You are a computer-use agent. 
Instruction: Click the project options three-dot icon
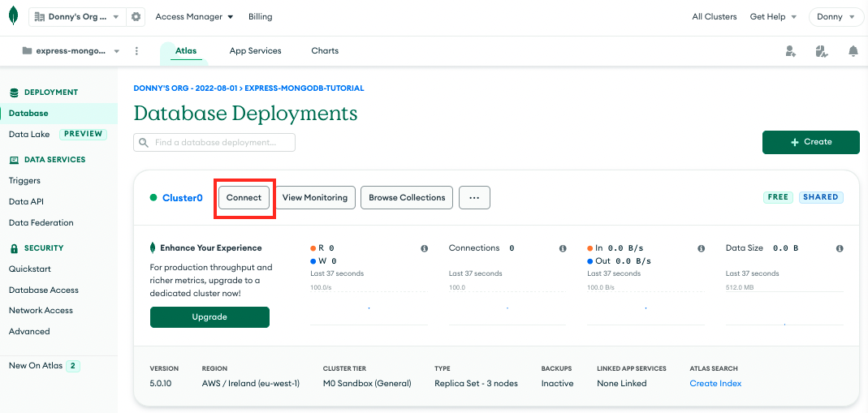(x=136, y=51)
